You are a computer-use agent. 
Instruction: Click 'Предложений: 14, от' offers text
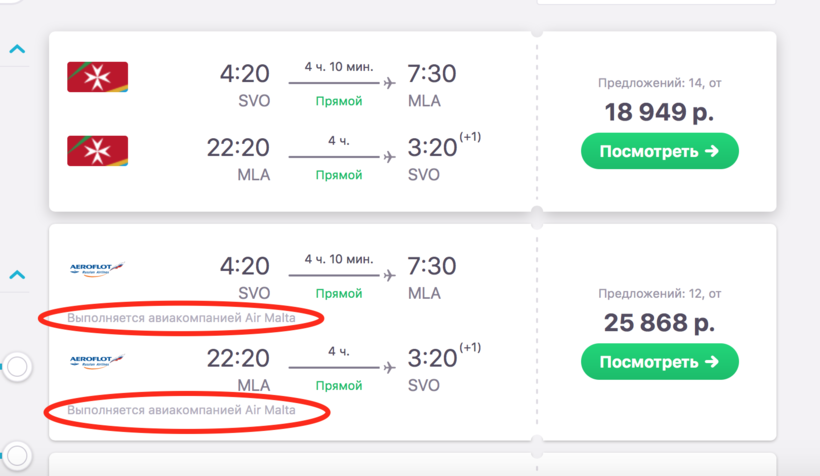pos(659,83)
